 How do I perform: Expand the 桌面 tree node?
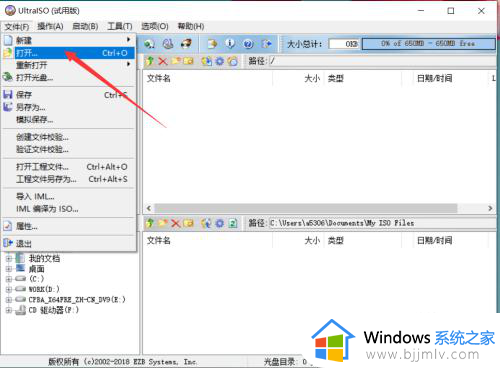(x=9, y=269)
